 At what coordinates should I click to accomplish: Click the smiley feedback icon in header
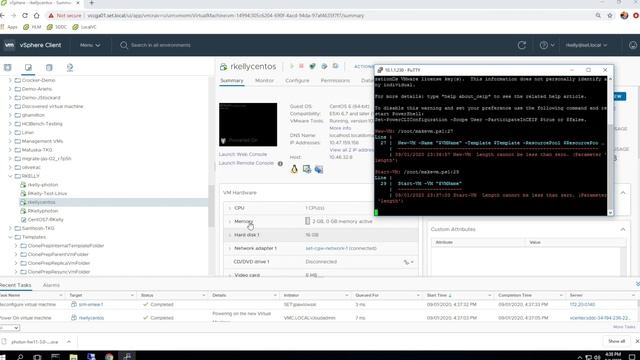[633, 45]
